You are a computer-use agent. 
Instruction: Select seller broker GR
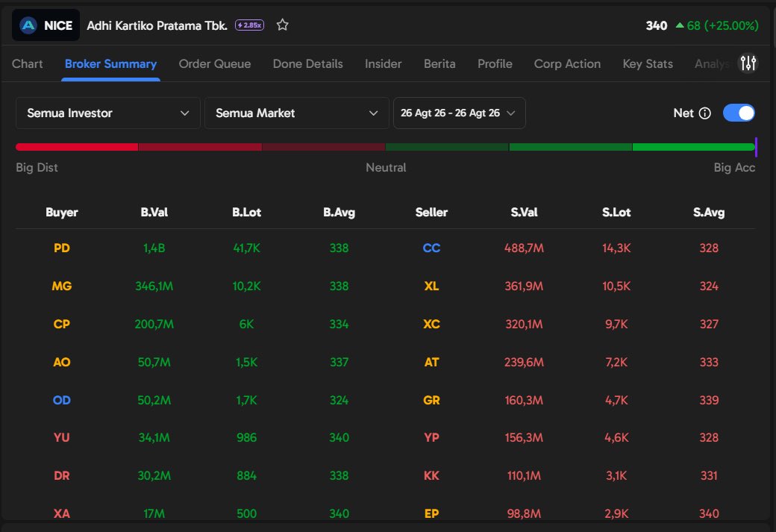tap(431, 400)
